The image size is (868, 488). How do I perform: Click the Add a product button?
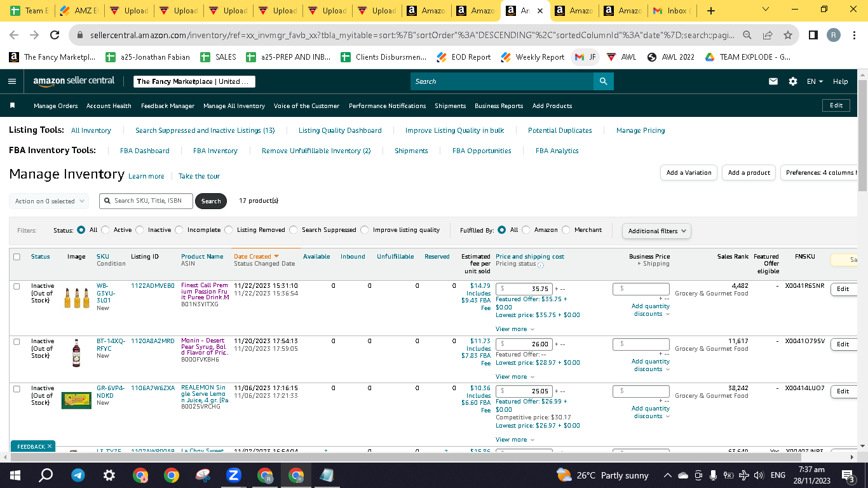[x=749, y=173]
